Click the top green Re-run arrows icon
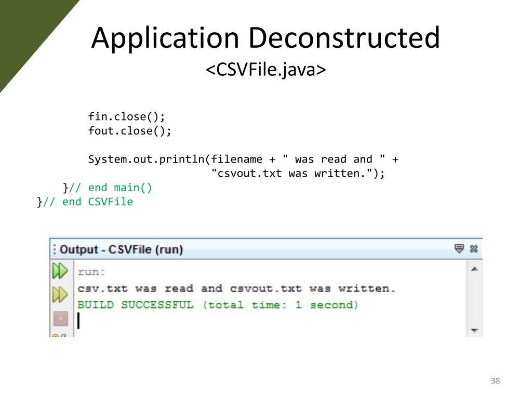 60,271
